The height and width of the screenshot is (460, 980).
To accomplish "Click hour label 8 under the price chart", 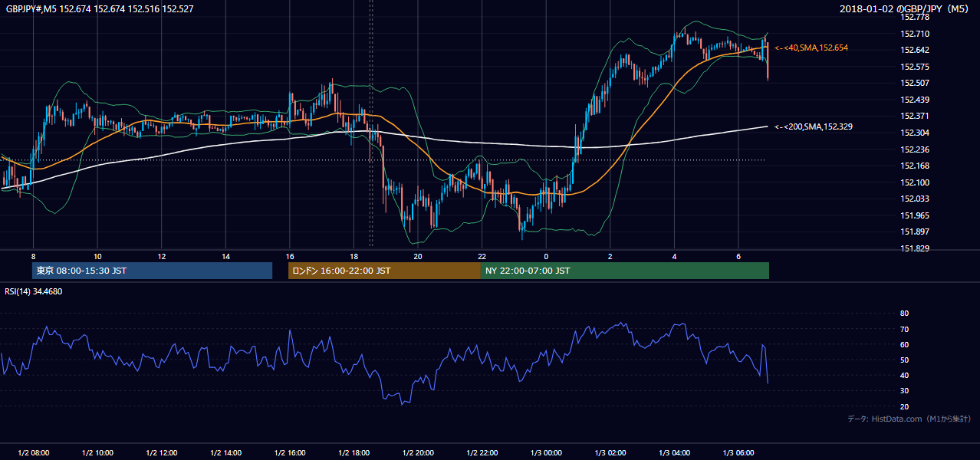I will pos(33,256).
